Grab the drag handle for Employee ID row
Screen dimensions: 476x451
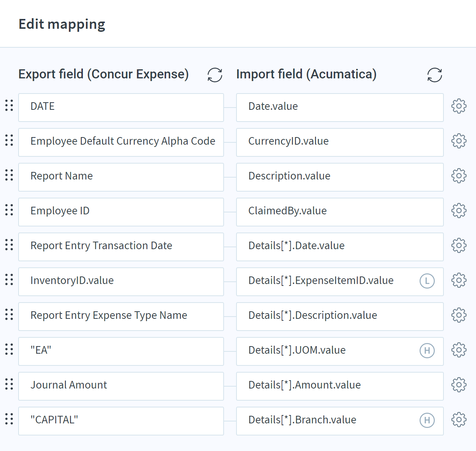9,210
